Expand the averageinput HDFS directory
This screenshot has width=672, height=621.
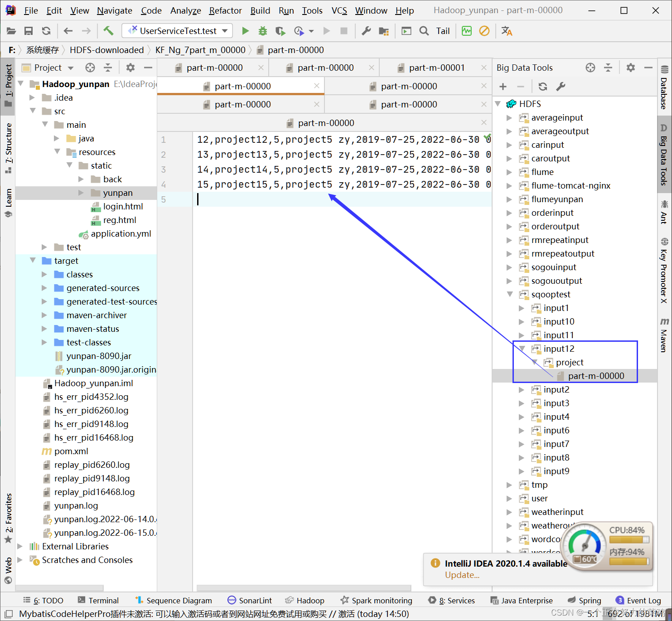point(510,117)
